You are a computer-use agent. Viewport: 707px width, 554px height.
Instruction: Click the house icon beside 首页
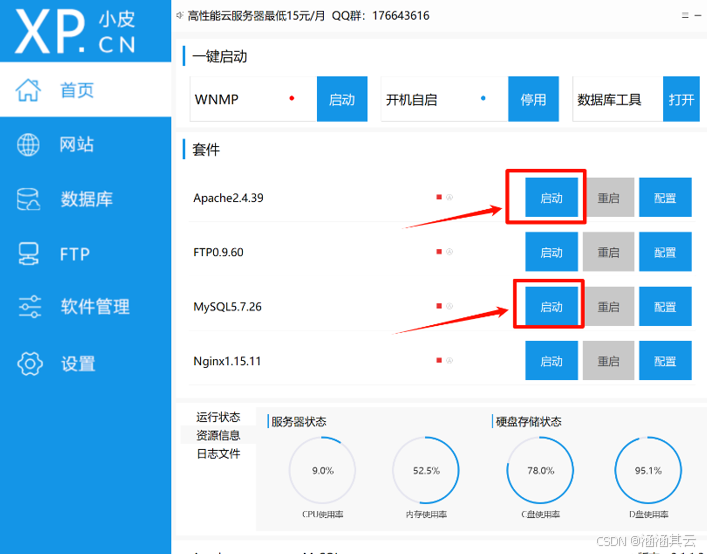coord(28,90)
